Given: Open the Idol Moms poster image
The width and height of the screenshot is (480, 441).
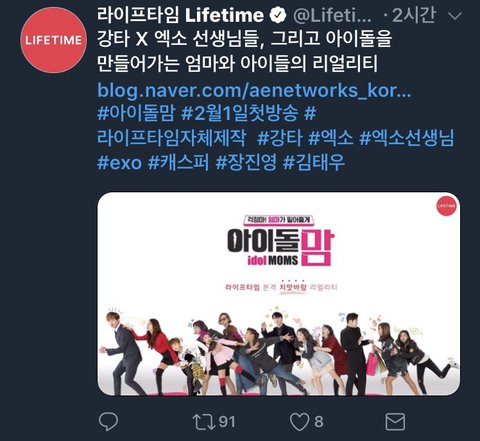Looking at the screenshot, I should pyautogui.click(x=279, y=294).
